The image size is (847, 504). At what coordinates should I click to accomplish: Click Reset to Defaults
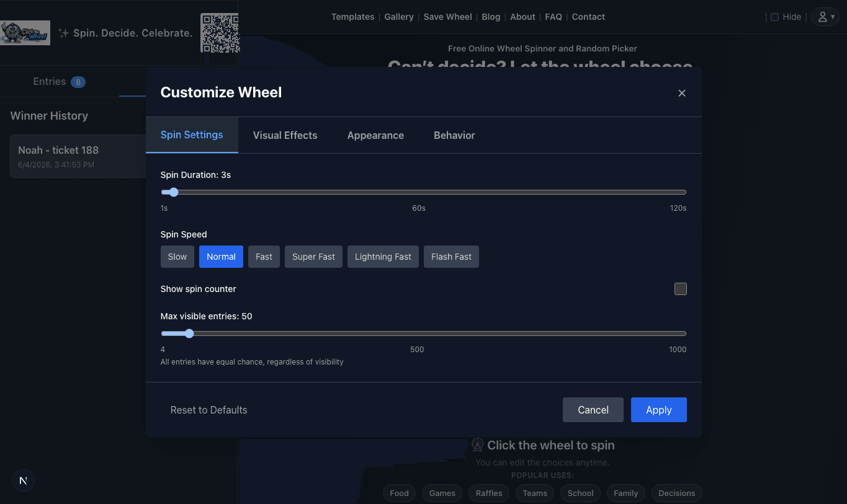pyautogui.click(x=209, y=410)
